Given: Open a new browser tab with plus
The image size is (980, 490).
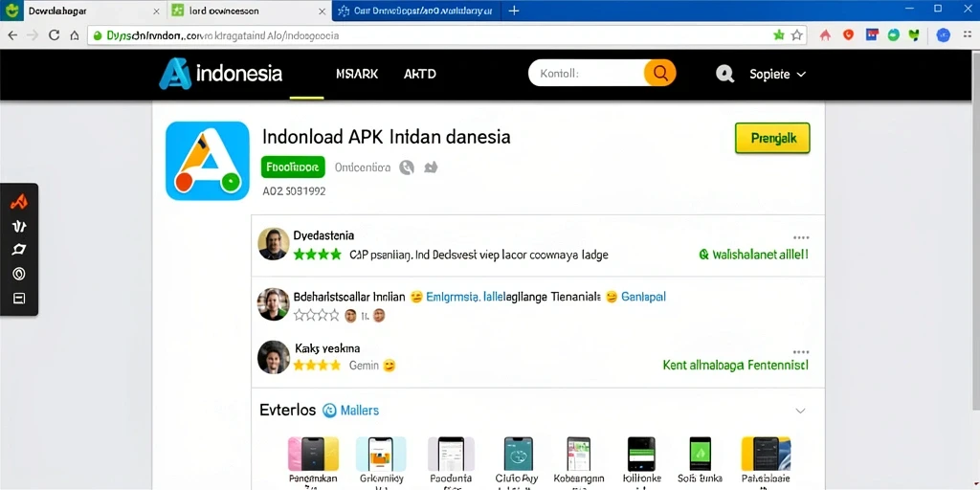Looking at the screenshot, I should [514, 11].
